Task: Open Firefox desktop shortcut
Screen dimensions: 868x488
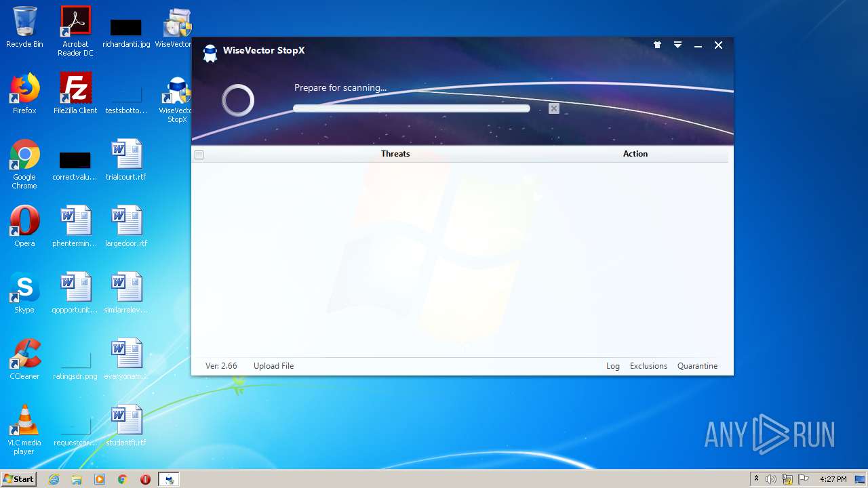Action: click(x=24, y=94)
